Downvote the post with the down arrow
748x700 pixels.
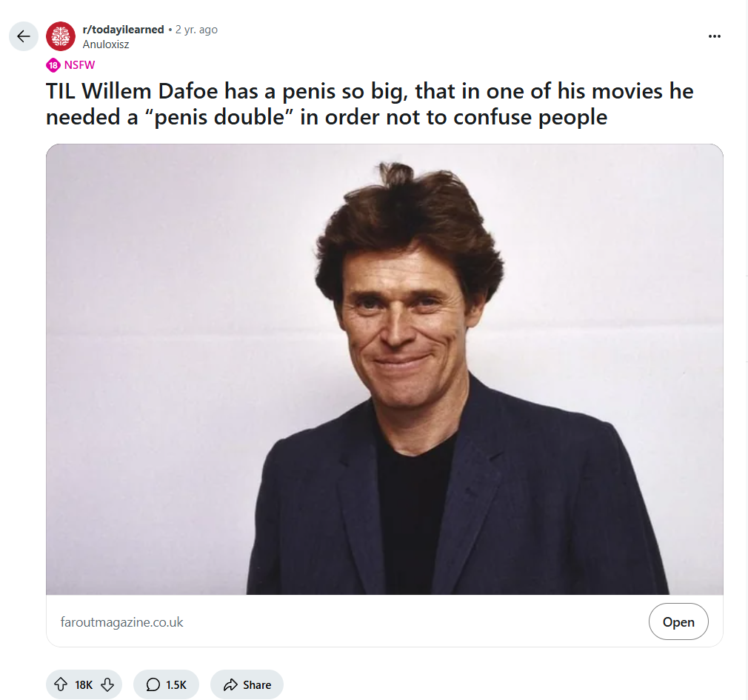pos(107,684)
